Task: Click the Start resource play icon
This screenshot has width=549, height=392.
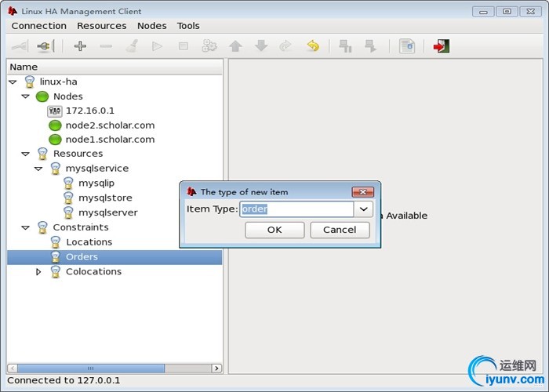Action: coord(157,46)
